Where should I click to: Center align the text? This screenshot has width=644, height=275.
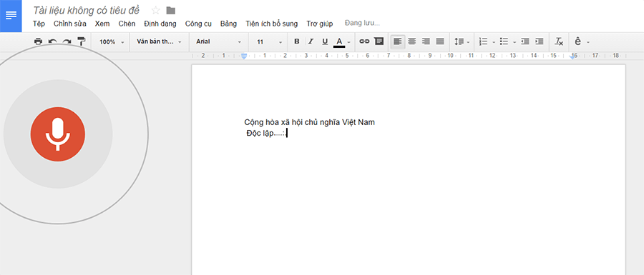[x=412, y=41]
